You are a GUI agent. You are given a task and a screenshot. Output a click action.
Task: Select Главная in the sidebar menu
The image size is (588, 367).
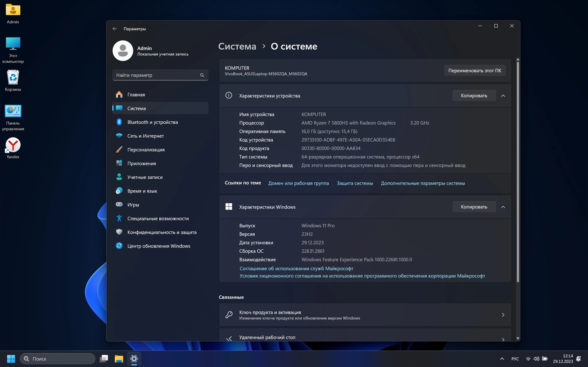point(136,95)
